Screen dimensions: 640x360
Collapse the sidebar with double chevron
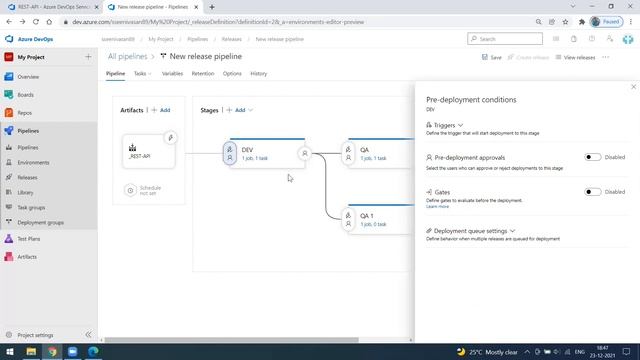point(88,335)
